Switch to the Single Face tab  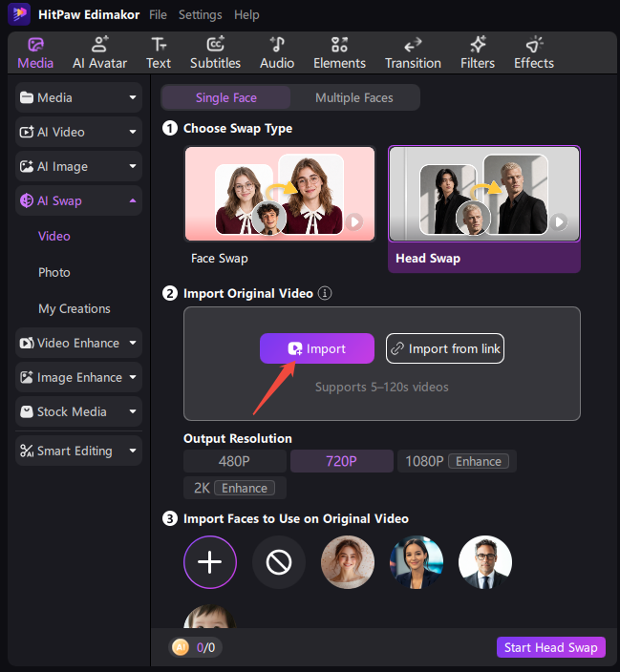(226, 97)
